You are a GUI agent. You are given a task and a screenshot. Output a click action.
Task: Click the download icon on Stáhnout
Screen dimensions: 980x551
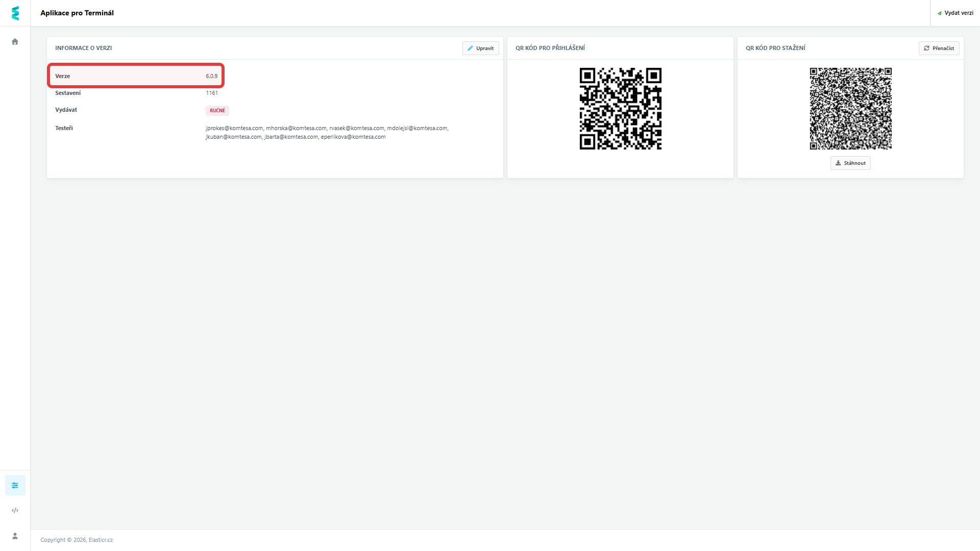838,163
